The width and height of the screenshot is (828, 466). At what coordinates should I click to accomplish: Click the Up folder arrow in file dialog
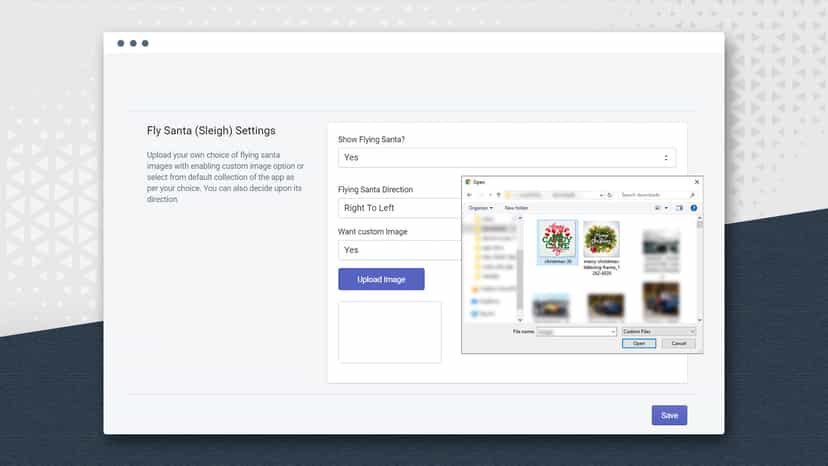(498, 195)
